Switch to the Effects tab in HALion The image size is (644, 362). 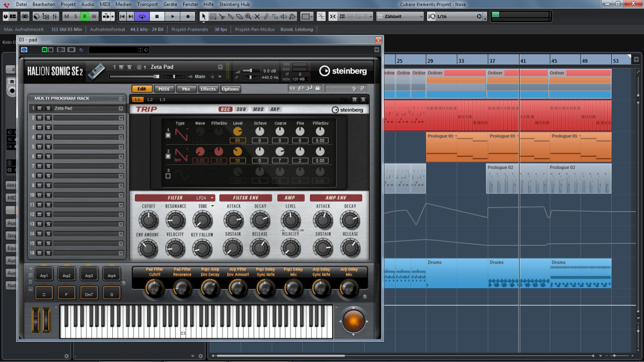pos(208,89)
